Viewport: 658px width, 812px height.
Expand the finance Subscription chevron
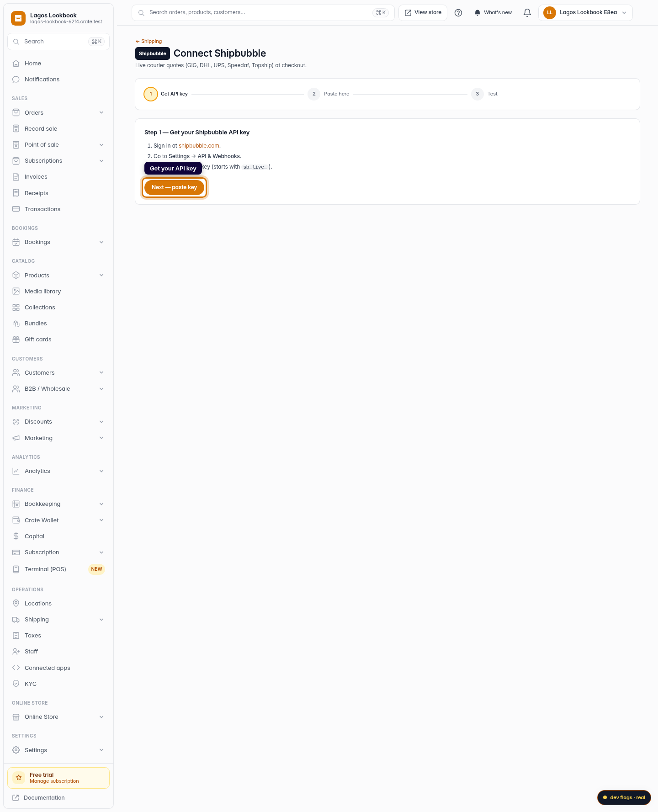(101, 552)
